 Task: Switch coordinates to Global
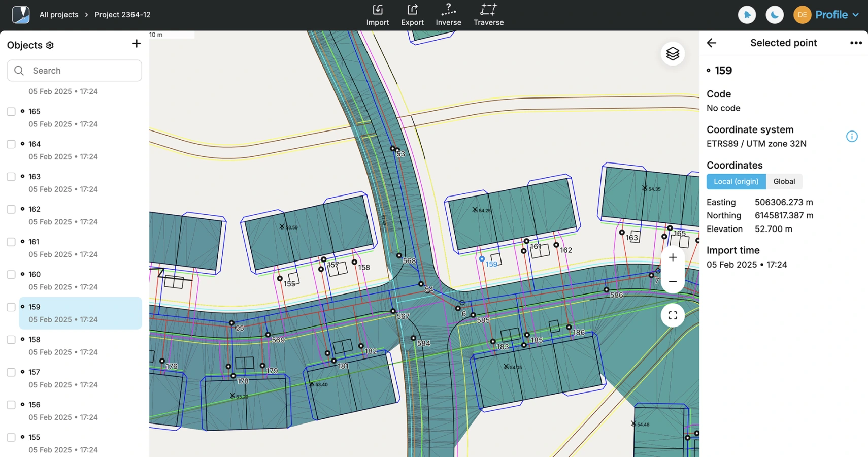(784, 181)
